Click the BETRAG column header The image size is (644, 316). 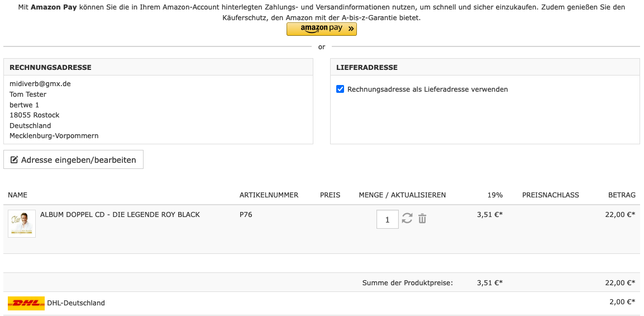coord(621,195)
